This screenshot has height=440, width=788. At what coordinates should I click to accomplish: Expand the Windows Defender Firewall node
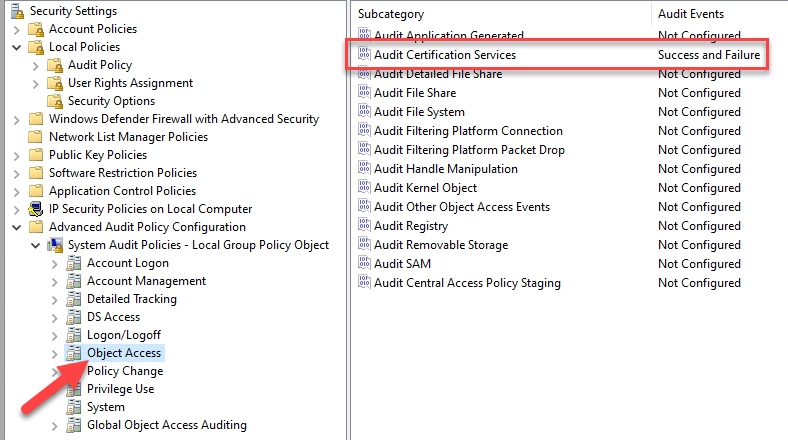pos(16,119)
